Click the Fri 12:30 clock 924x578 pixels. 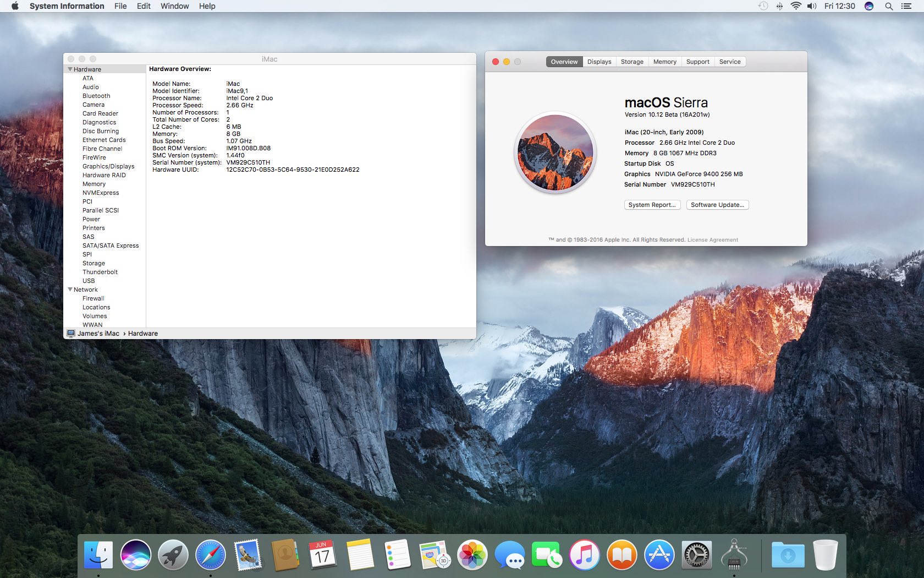click(840, 6)
